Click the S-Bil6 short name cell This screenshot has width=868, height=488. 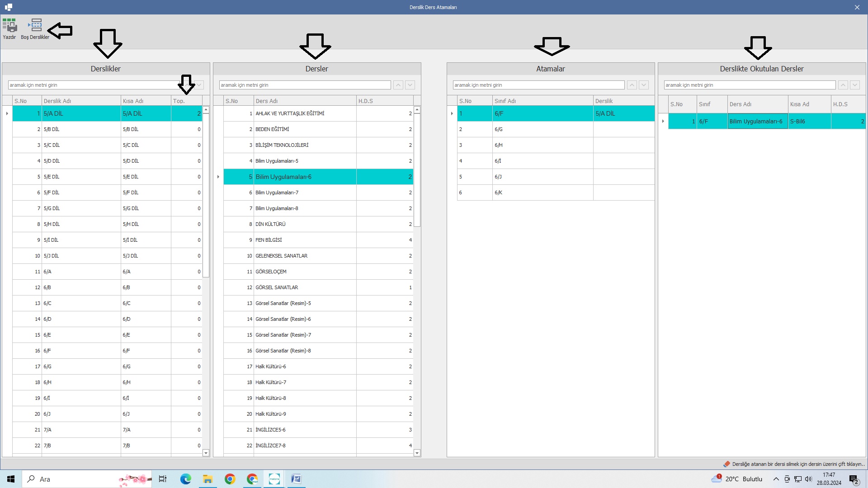[x=810, y=121]
